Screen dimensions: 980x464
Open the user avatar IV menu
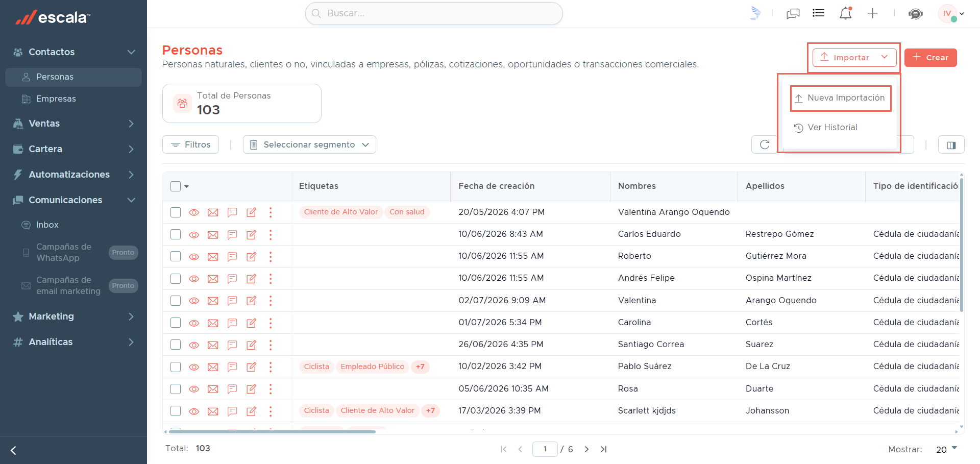951,14
